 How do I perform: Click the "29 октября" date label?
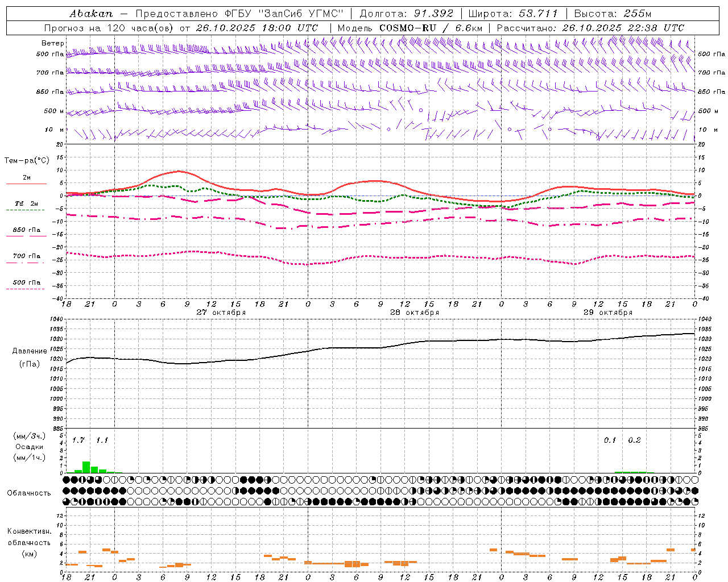pos(608,313)
